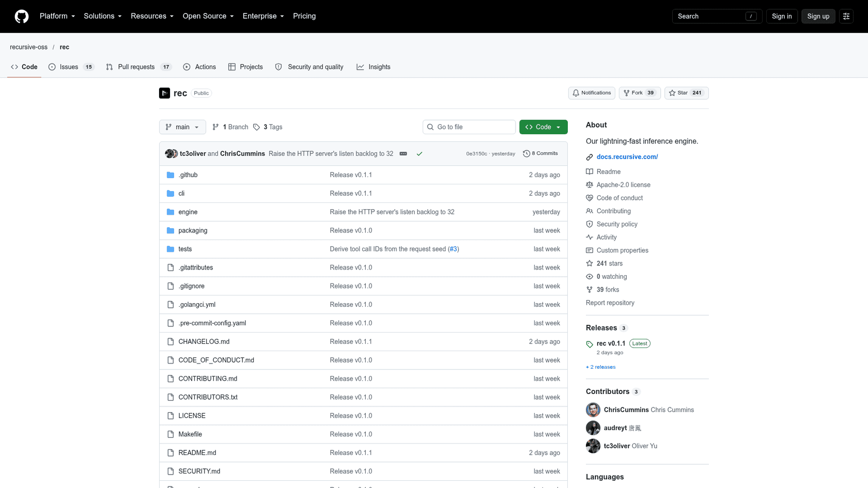Open the tc3oliver contributor avatar

click(593, 446)
